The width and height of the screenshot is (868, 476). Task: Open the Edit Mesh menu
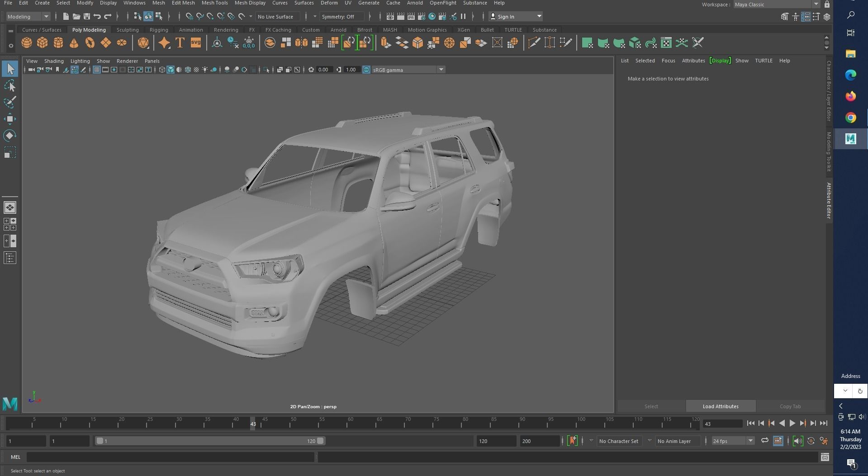click(x=183, y=3)
